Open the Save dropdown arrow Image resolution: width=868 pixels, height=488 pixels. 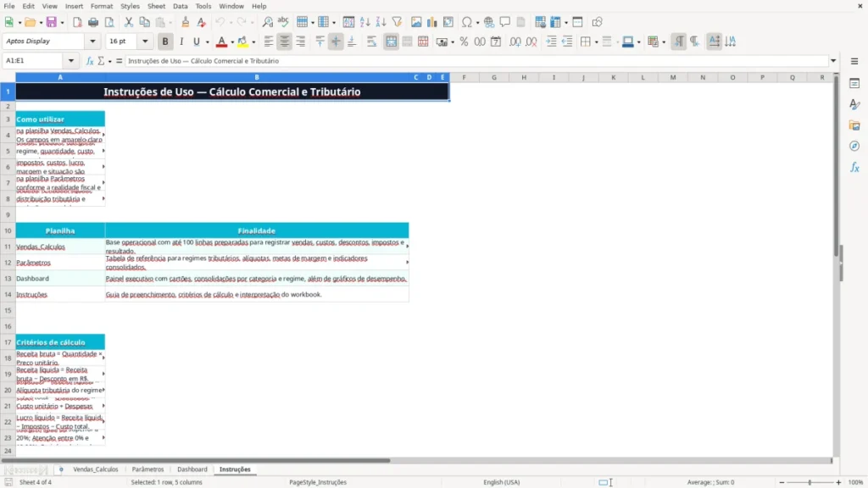point(62,23)
